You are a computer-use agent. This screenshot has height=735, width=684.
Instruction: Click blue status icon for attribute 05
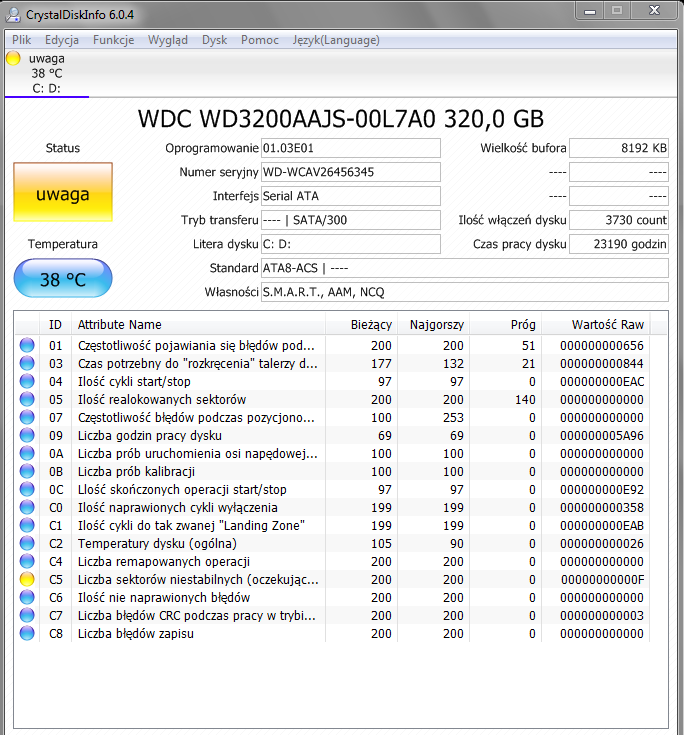click(27, 399)
